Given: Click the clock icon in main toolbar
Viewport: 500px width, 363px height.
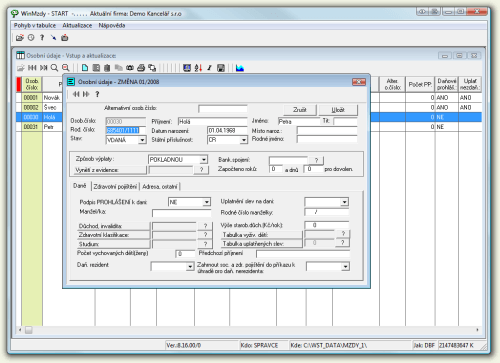Looking at the screenshot, I should pos(31,38).
